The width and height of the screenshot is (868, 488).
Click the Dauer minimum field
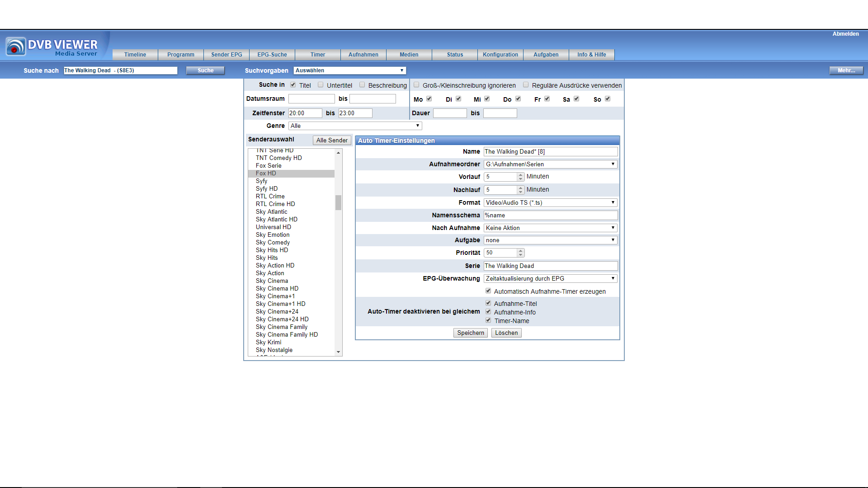450,113
